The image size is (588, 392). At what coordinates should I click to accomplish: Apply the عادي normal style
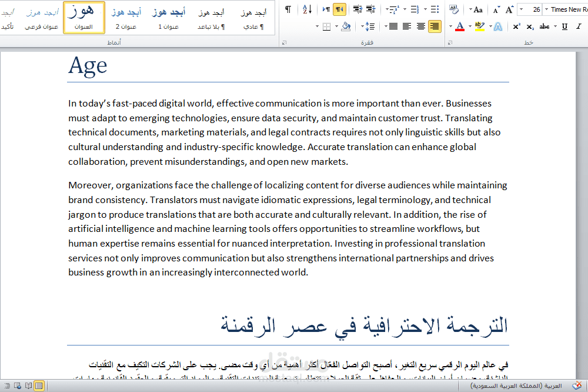point(254,18)
